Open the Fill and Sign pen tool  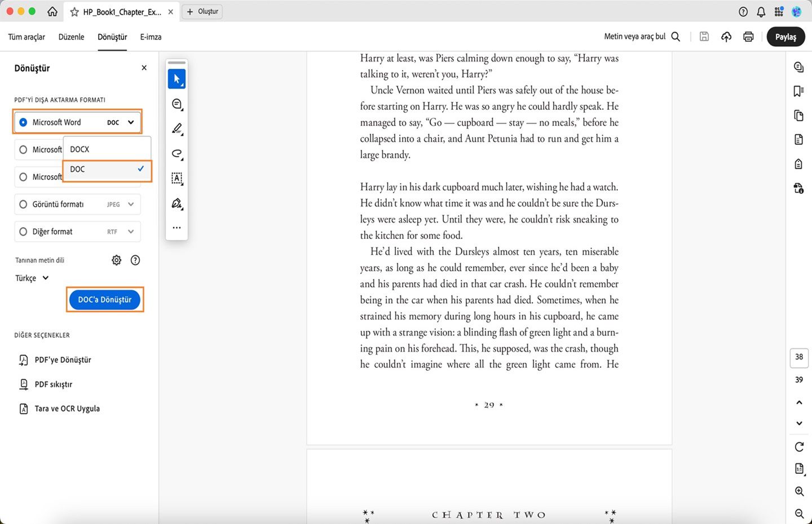point(176,203)
